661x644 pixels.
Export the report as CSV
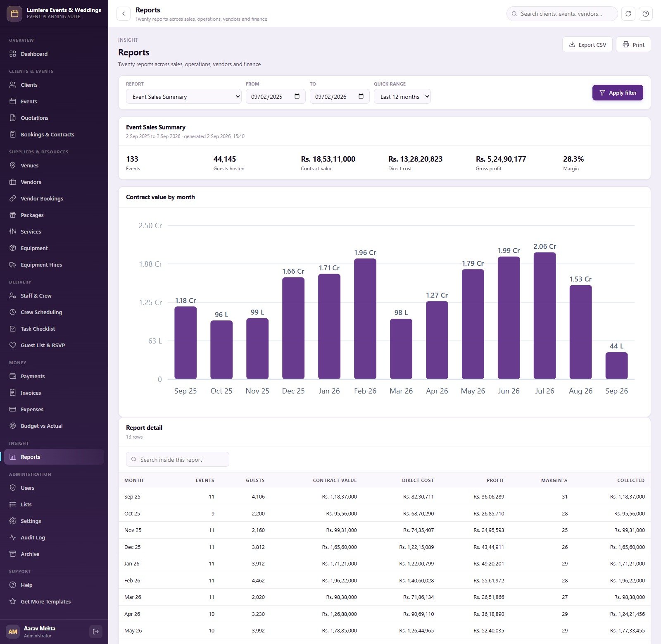(587, 45)
